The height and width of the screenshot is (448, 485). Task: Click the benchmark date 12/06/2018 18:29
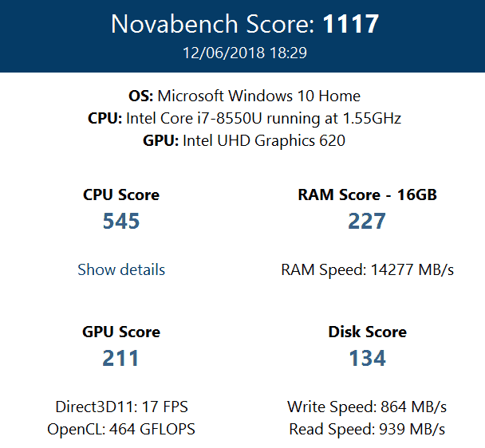click(x=244, y=53)
